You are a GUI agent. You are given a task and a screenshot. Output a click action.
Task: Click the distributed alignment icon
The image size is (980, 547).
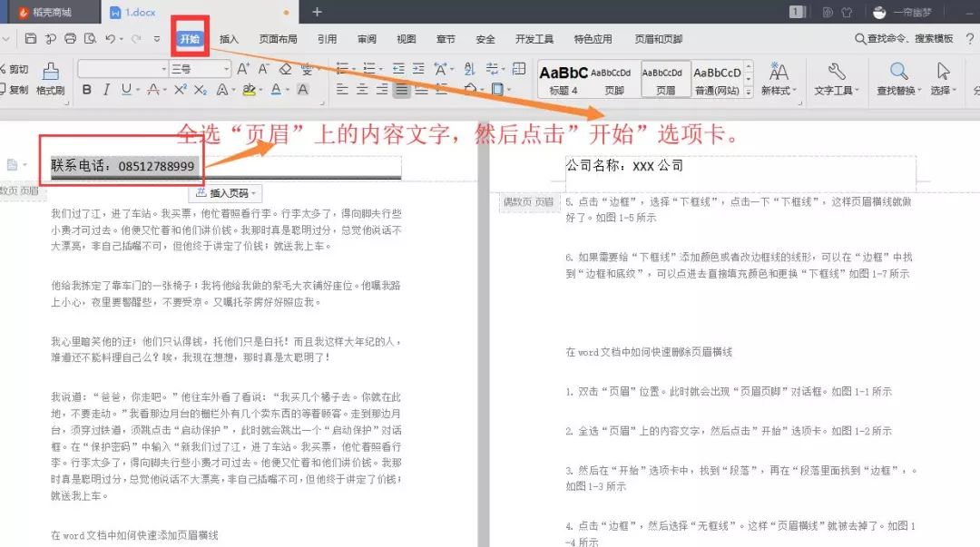tap(422, 90)
